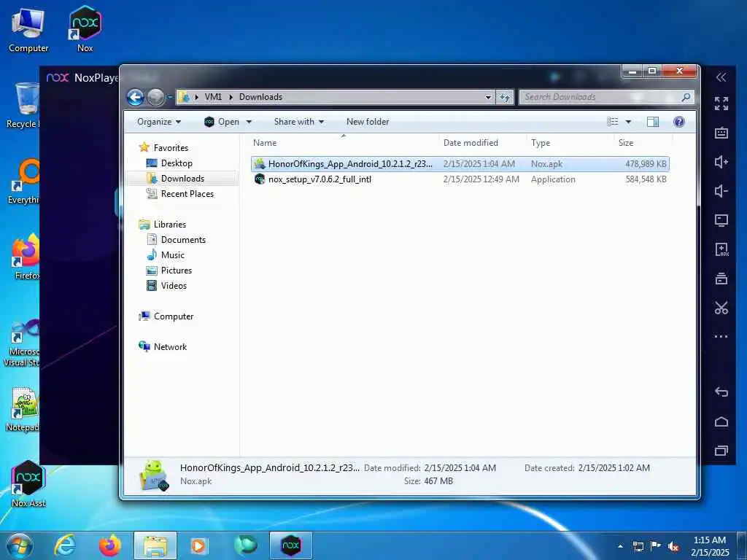Screen dimensions: 747x560
Task: Open the Organize dropdown menu
Action: point(159,122)
